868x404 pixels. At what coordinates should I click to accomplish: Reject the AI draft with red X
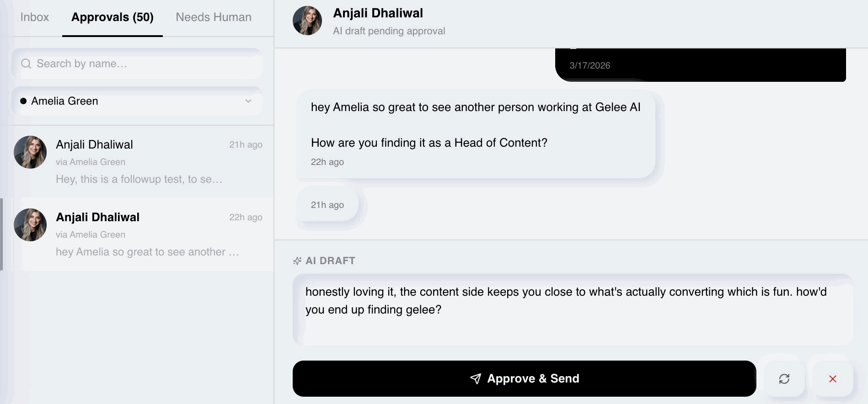tap(832, 379)
